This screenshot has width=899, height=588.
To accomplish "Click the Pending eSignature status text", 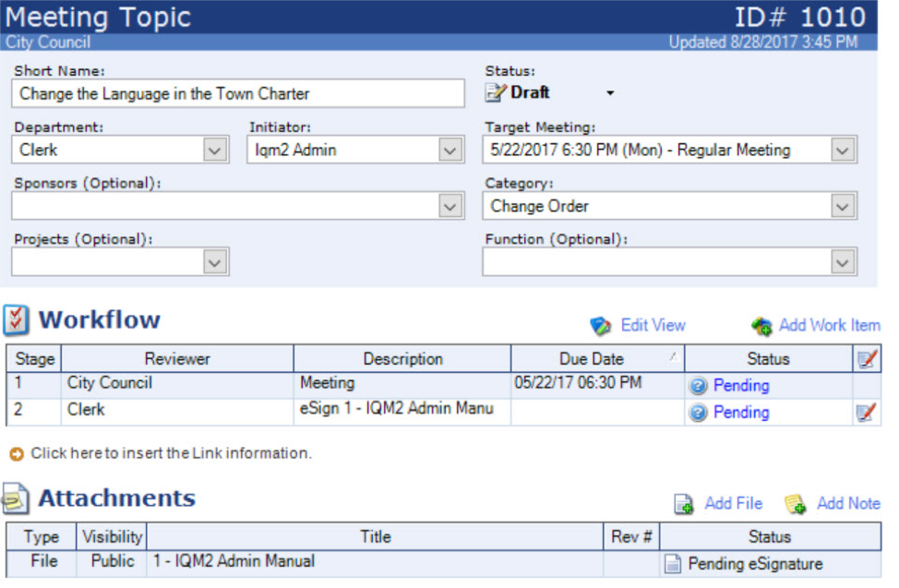I will (x=755, y=564).
